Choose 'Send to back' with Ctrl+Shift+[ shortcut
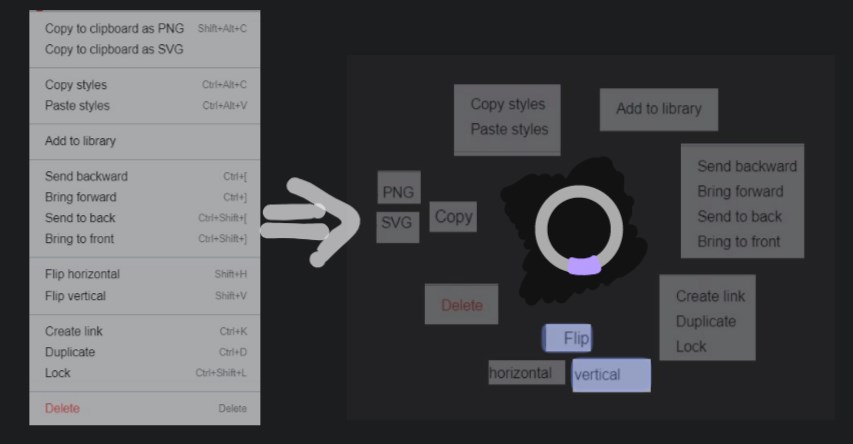 (145, 218)
